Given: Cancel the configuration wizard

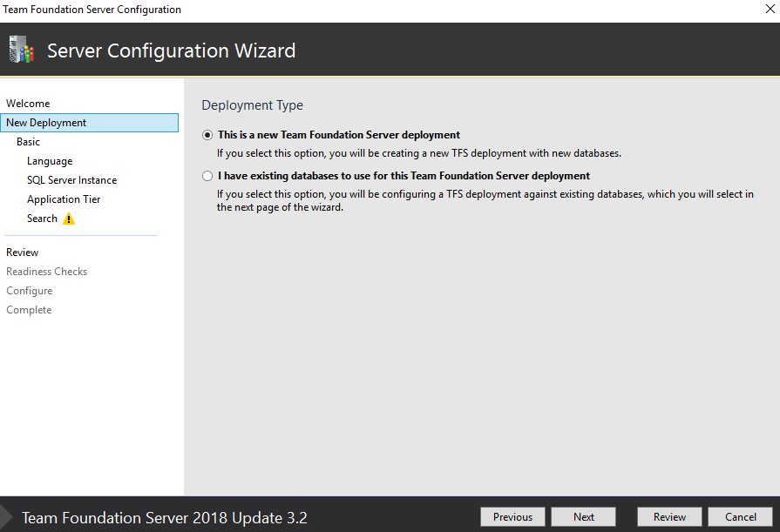Looking at the screenshot, I should [x=740, y=516].
